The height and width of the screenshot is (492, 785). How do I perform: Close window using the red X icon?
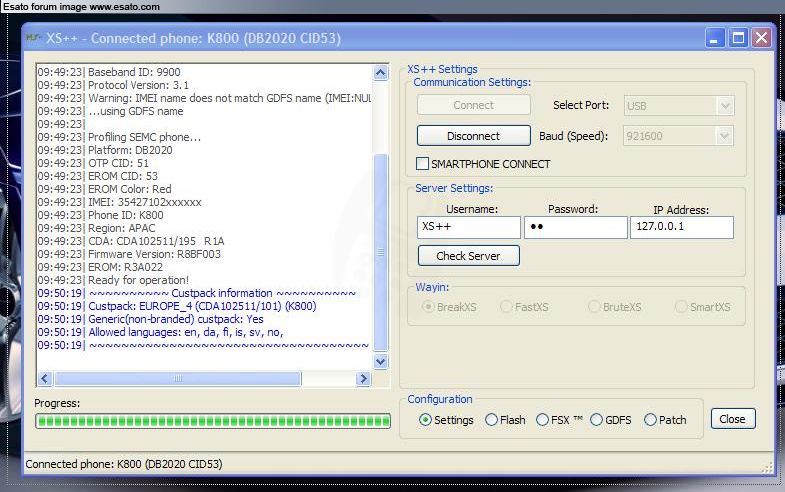point(761,39)
